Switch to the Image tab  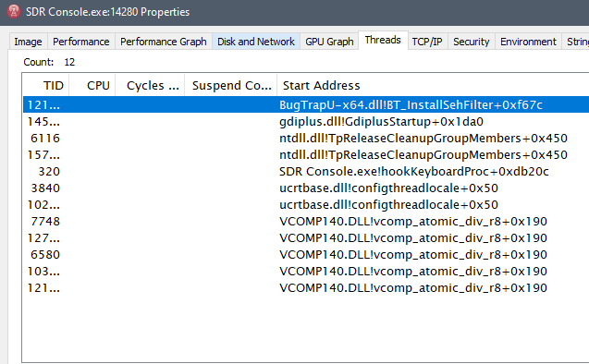(x=28, y=42)
